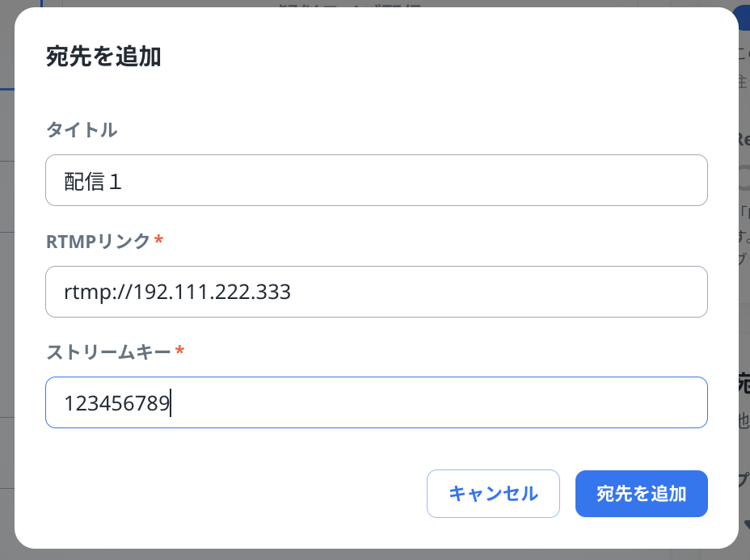Click the ストリームキー field label
The image size is (750, 560).
pyautogui.click(x=108, y=352)
